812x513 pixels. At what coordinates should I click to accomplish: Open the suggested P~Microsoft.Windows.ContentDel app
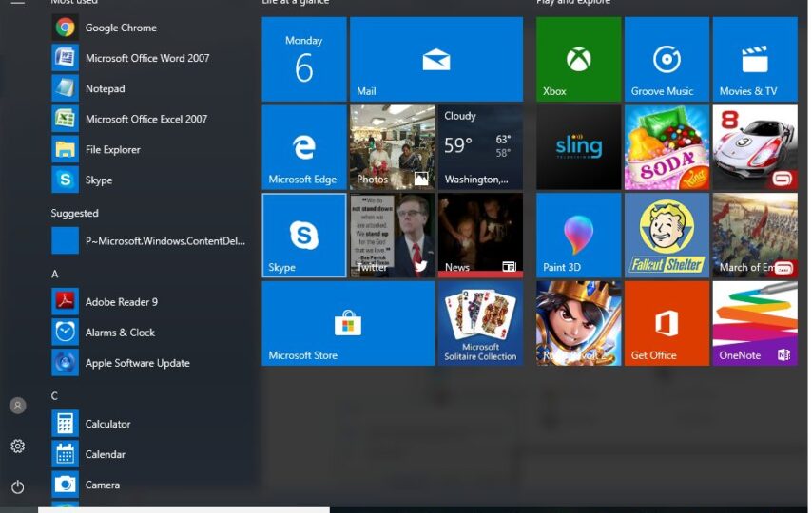click(150, 240)
